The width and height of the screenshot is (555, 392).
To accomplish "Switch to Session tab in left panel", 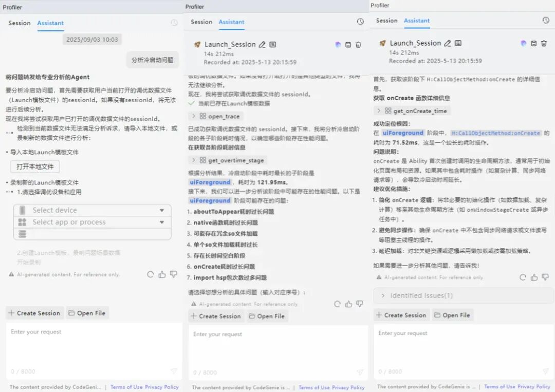I will [20, 23].
